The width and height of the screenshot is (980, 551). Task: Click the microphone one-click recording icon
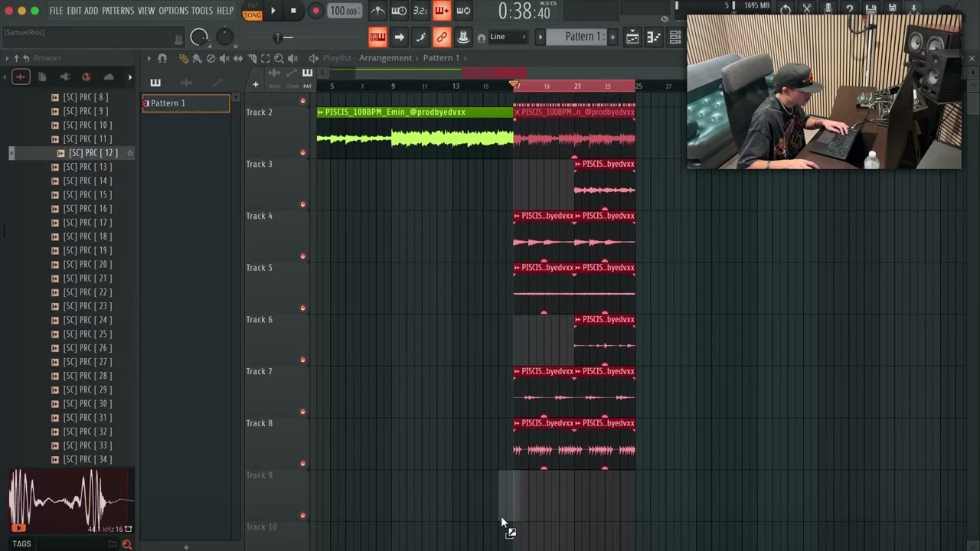(x=828, y=9)
